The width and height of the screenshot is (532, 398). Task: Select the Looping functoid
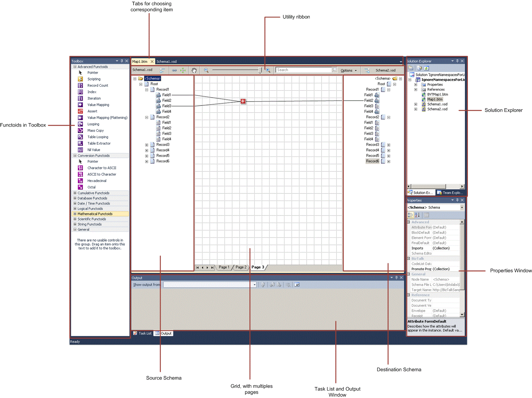(93, 124)
